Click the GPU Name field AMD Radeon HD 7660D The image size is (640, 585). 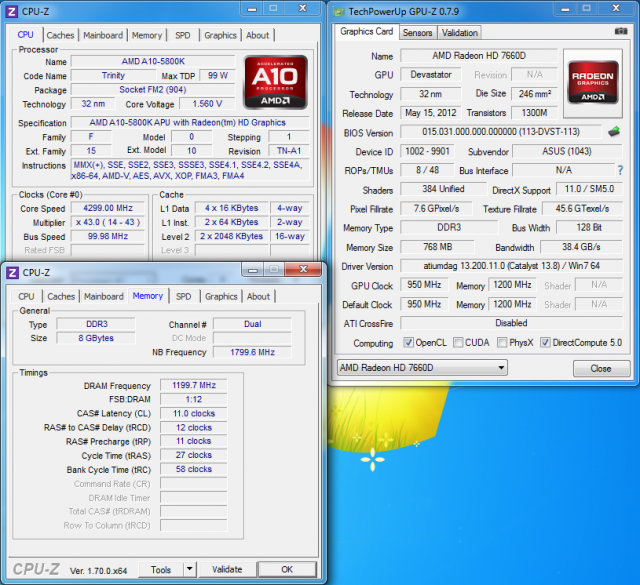click(x=479, y=56)
